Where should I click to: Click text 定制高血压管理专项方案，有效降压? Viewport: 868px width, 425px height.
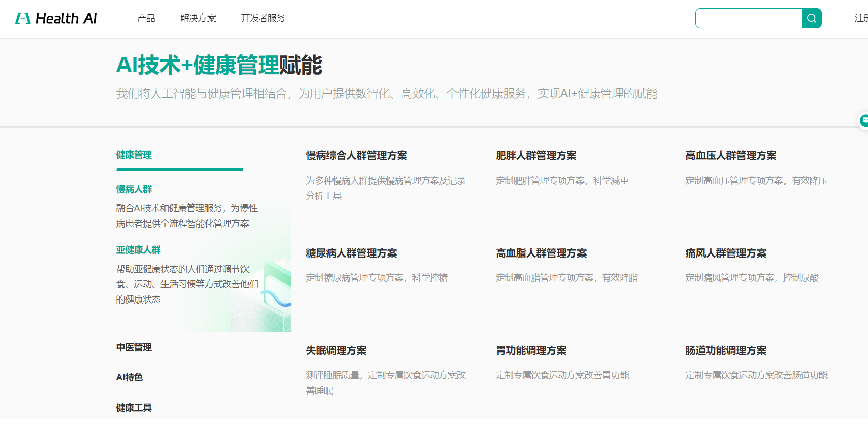pos(757,181)
